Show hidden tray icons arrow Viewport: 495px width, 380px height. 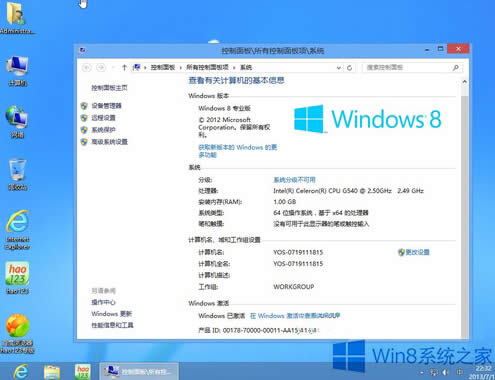tap(422, 372)
